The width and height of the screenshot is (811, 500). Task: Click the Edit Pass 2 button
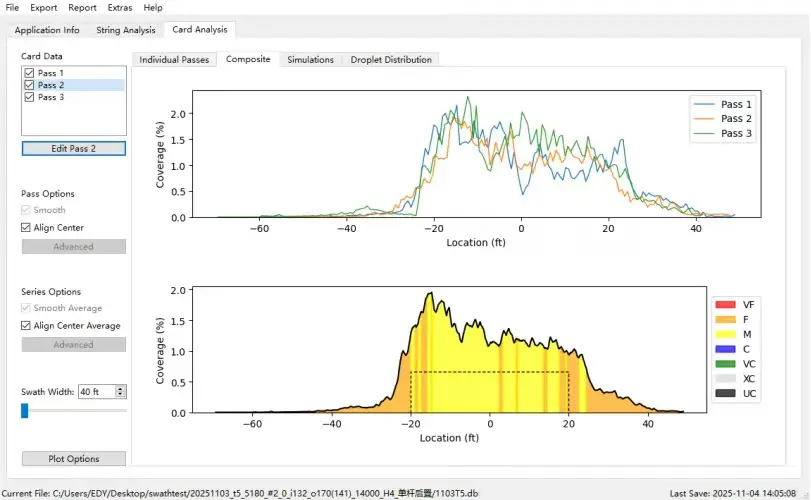point(74,148)
